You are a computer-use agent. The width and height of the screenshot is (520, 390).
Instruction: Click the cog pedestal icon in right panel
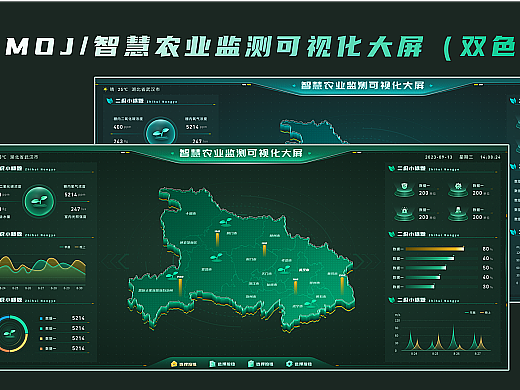tap(458, 189)
